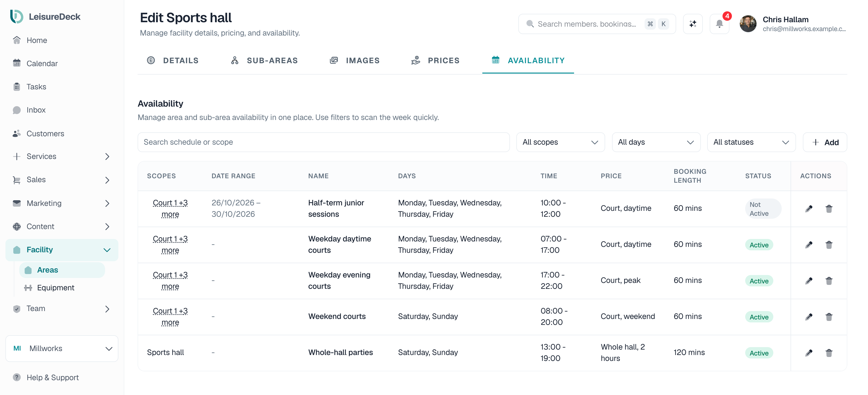Open Customers from sidebar
This screenshot has width=868, height=395.
(x=62, y=134)
